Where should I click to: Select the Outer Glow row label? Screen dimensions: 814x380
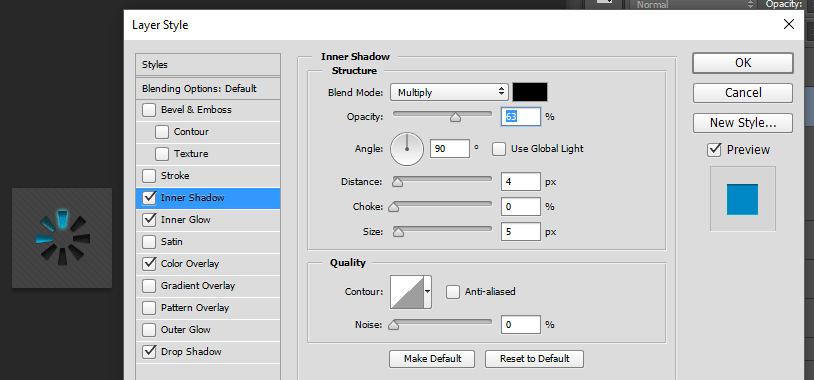pos(185,330)
